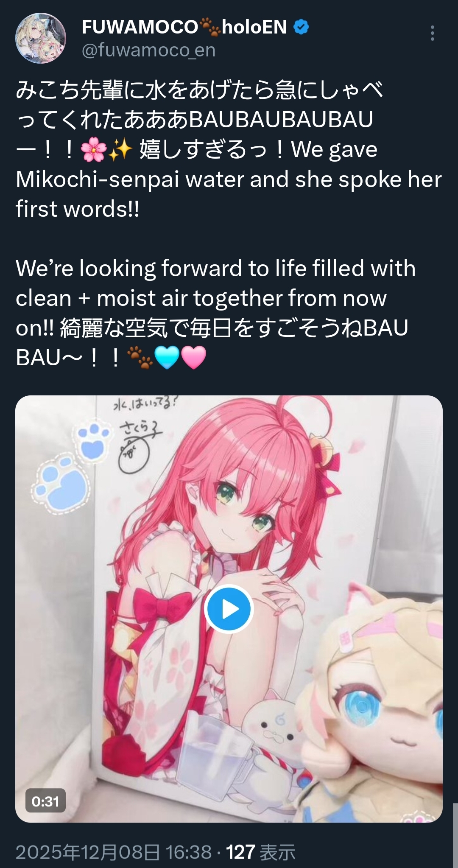Image resolution: width=458 pixels, height=868 pixels.
Task: Open the @fuwamoco_en handle link
Action: point(148,50)
